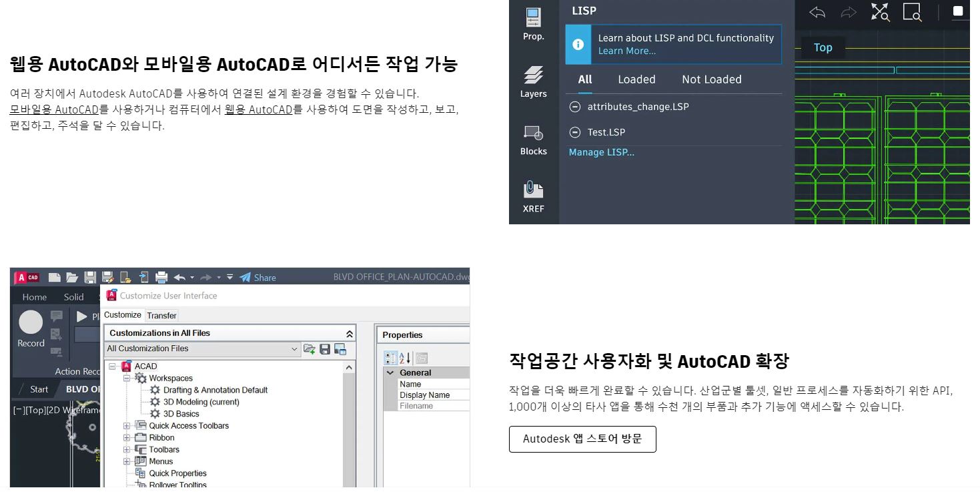The image size is (980, 496).
Task: Switch to the Transfer tab
Action: coord(162,315)
